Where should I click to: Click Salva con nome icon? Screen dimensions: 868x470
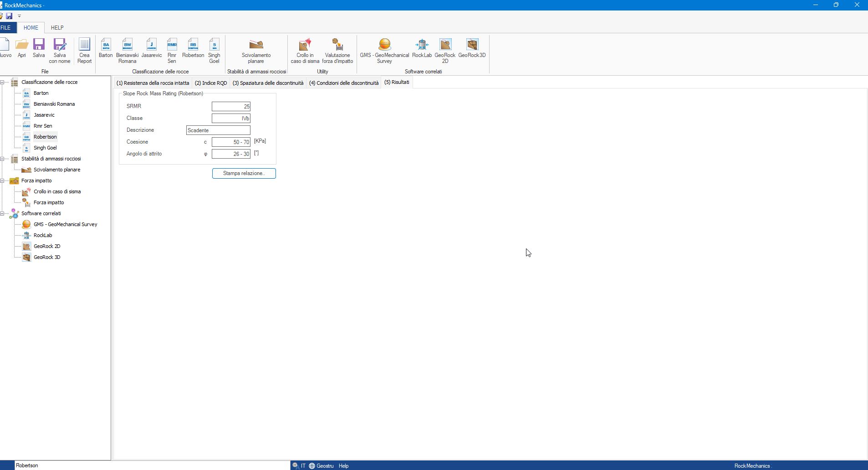(60, 50)
